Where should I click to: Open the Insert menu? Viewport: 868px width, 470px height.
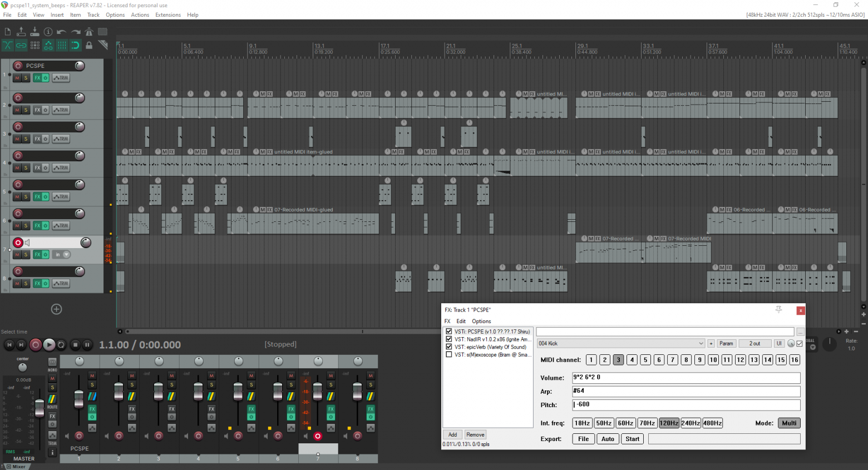click(57, 15)
